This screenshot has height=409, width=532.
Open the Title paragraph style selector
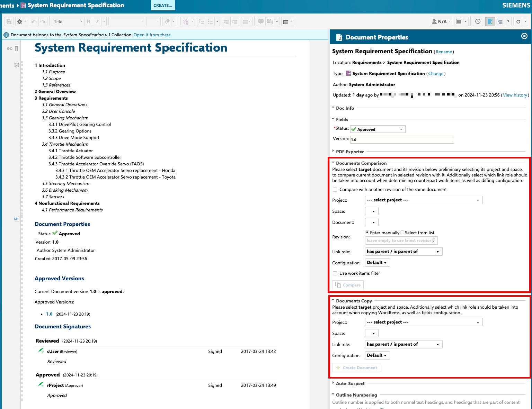[67, 21]
